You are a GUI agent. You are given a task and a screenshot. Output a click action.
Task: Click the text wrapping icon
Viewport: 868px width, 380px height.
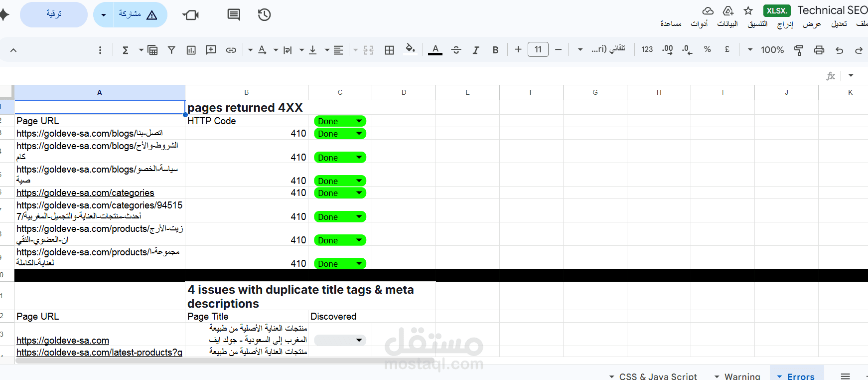pyautogui.click(x=288, y=50)
